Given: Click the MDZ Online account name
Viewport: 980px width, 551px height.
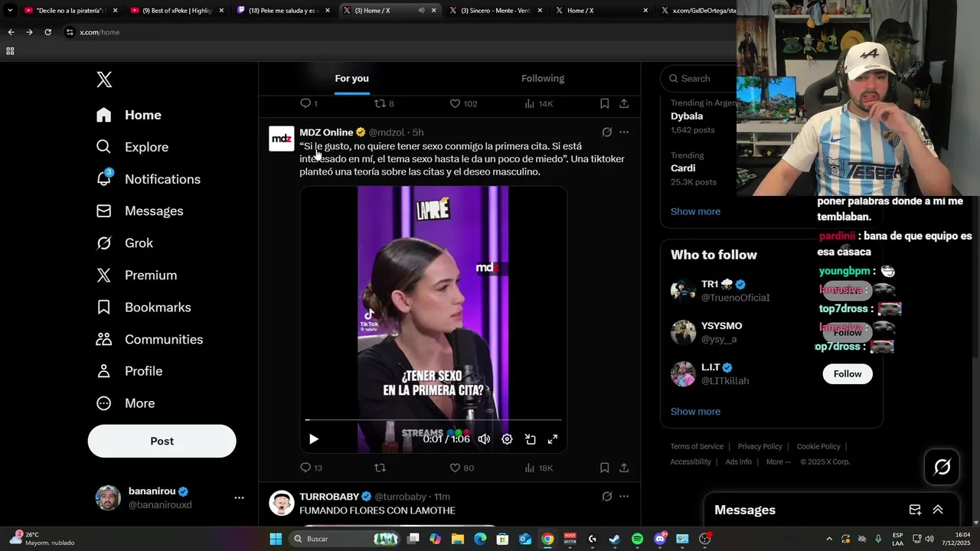Looking at the screenshot, I should coord(326,132).
